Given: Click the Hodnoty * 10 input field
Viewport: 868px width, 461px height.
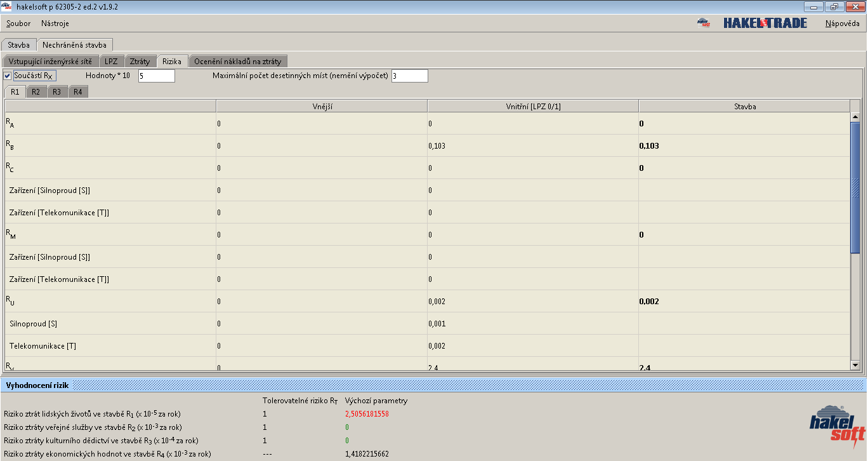Looking at the screenshot, I should [156, 76].
